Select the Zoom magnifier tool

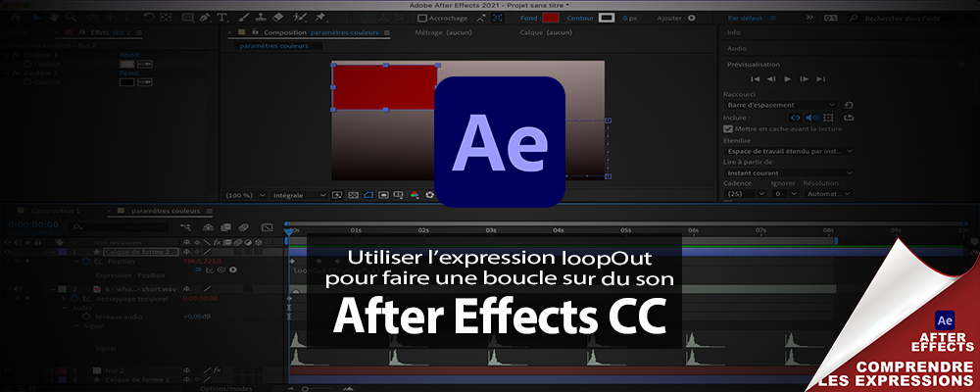[71, 18]
